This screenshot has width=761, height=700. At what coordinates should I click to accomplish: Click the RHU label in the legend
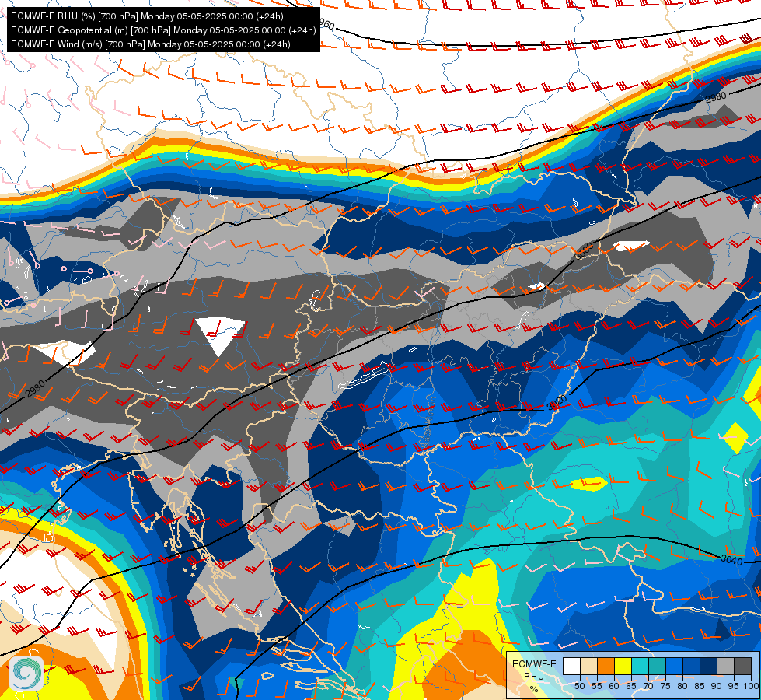[x=534, y=677]
